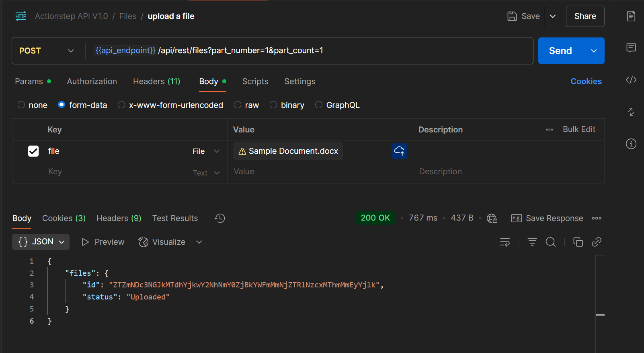This screenshot has height=353, width=644.
Task: Click the blue Send button
Action: [560, 51]
